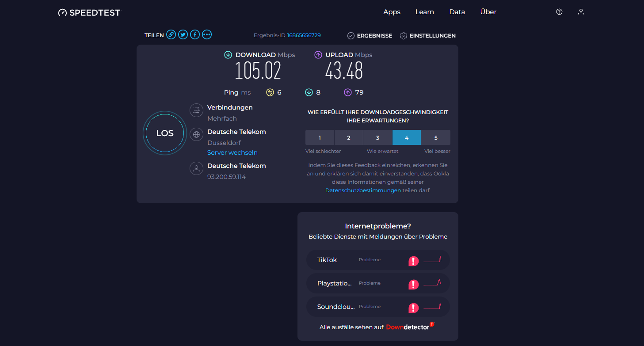Click the IP address 93.200.59.114
Viewport: 644px width, 346px height.
226,177
